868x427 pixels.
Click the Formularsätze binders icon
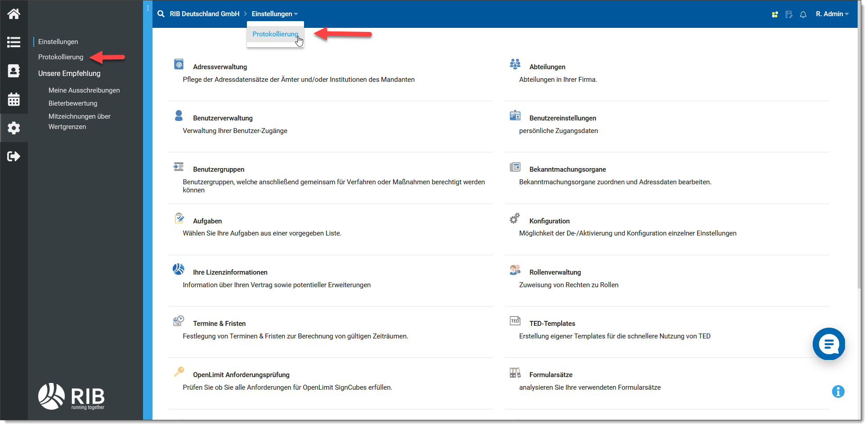click(x=515, y=373)
